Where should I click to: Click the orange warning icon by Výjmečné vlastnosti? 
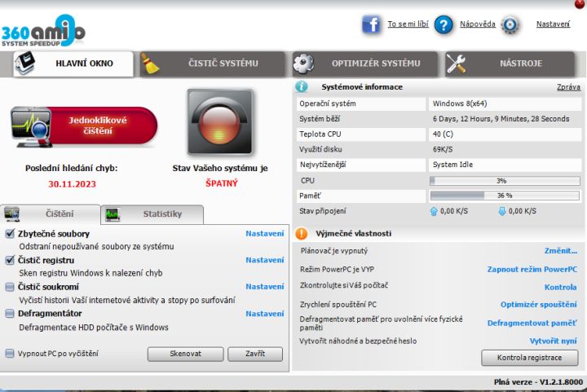pos(302,233)
